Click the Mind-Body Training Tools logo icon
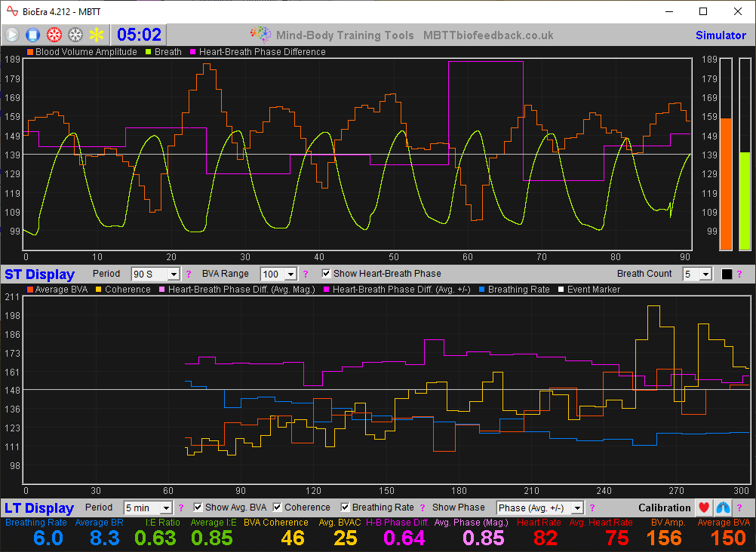756x552 pixels. click(x=260, y=34)
